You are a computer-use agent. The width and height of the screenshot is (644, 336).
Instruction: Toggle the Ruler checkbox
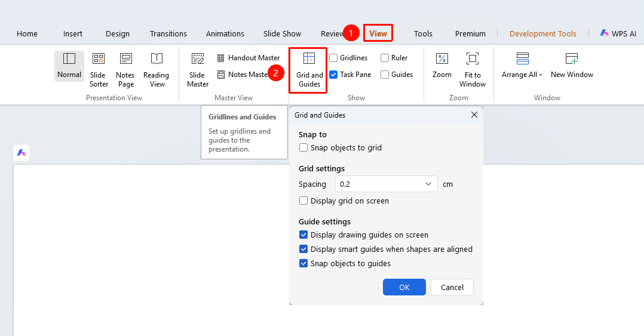385,58
